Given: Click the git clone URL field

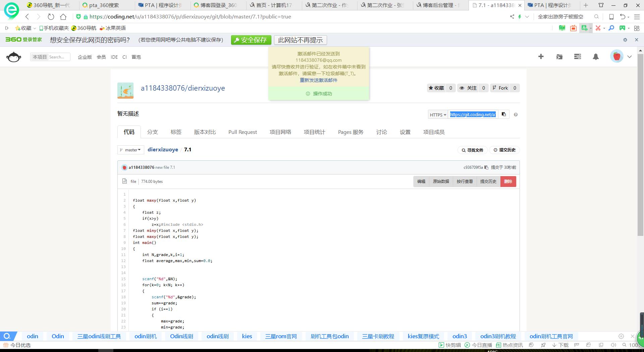Looking at the screenshot, I should tap(473, 115).
